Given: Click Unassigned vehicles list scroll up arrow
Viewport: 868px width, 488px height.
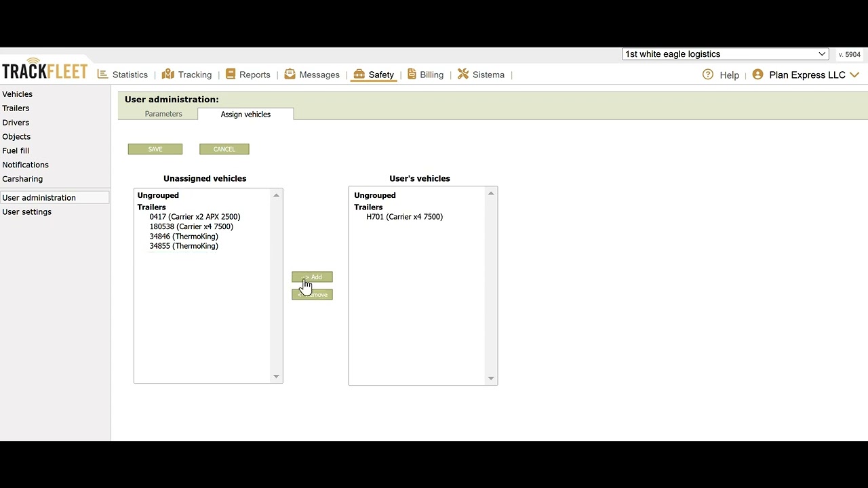Looking at the screenshot, I should tap(276, 195).
